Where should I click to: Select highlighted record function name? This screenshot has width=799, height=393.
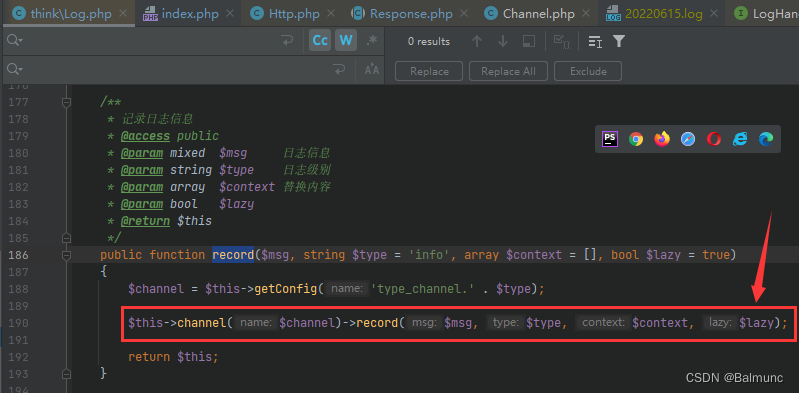click(x=233, y=255)
